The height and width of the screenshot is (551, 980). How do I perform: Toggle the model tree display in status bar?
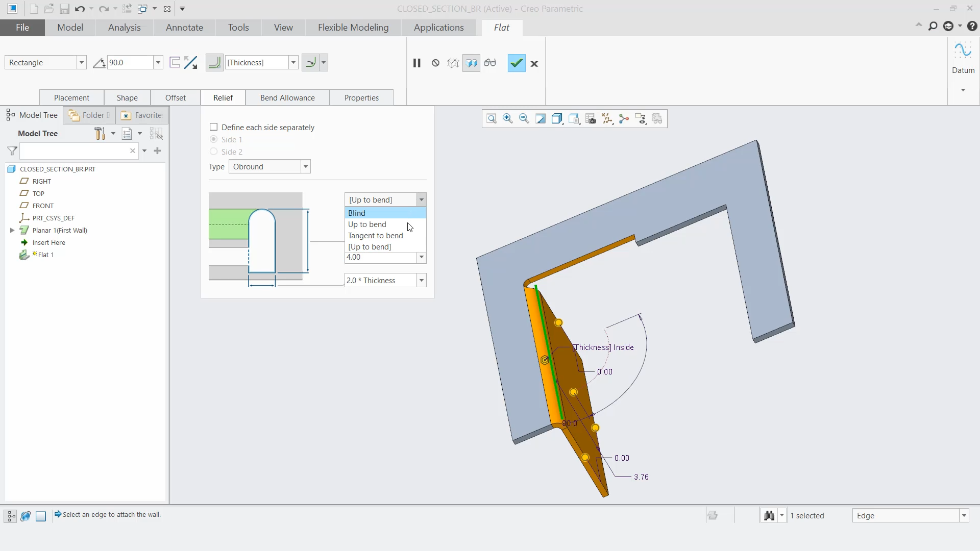tap(11, 516)
